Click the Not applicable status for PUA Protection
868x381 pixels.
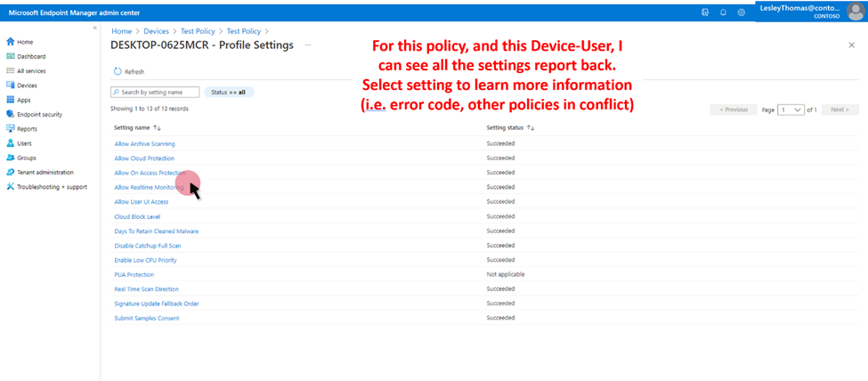(506, 274)
